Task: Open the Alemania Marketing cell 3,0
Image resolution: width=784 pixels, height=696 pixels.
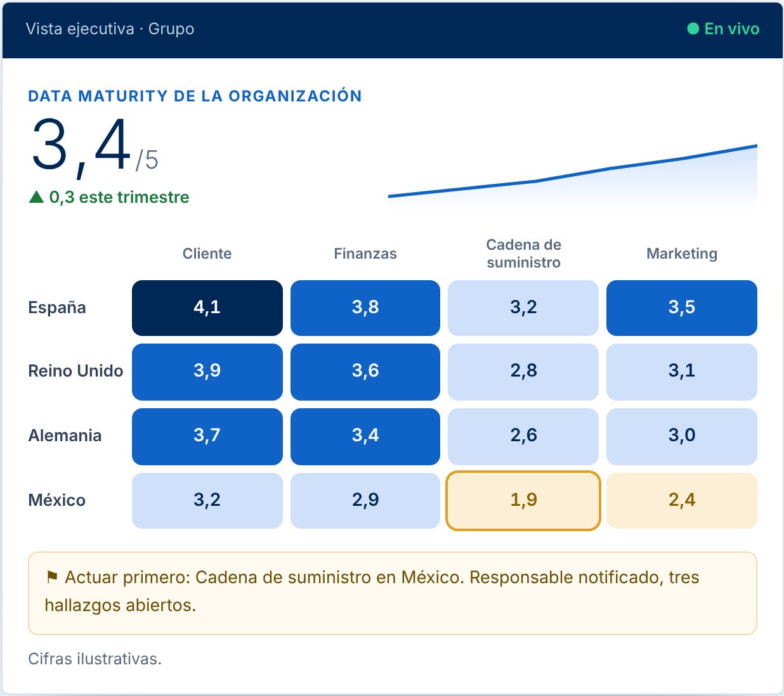Action: click(x=682, y=437)
